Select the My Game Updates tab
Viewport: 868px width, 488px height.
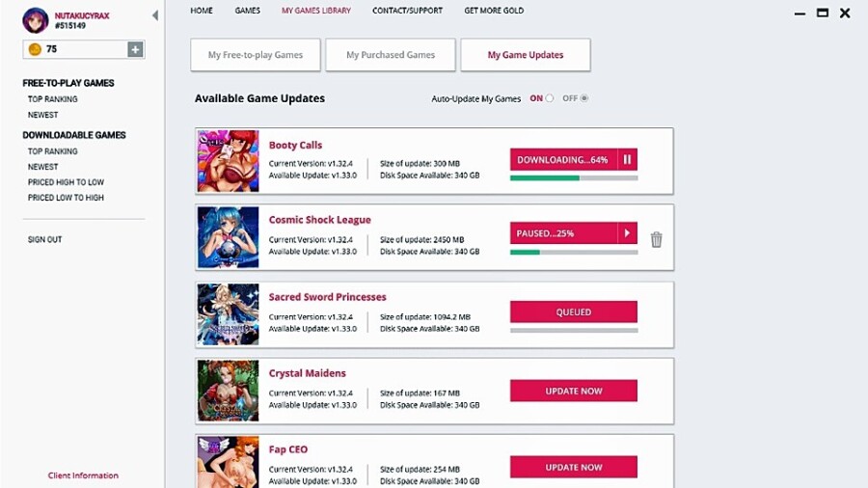(526, 55)
